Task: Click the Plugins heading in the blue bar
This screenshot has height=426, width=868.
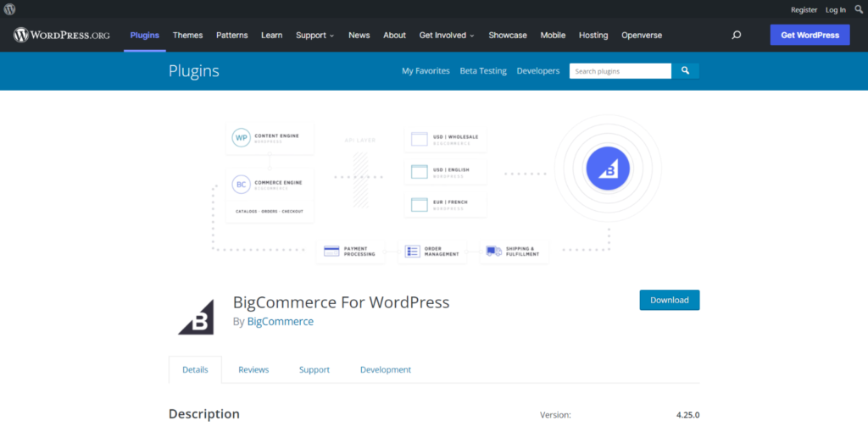Action: [x=194, y=71]
